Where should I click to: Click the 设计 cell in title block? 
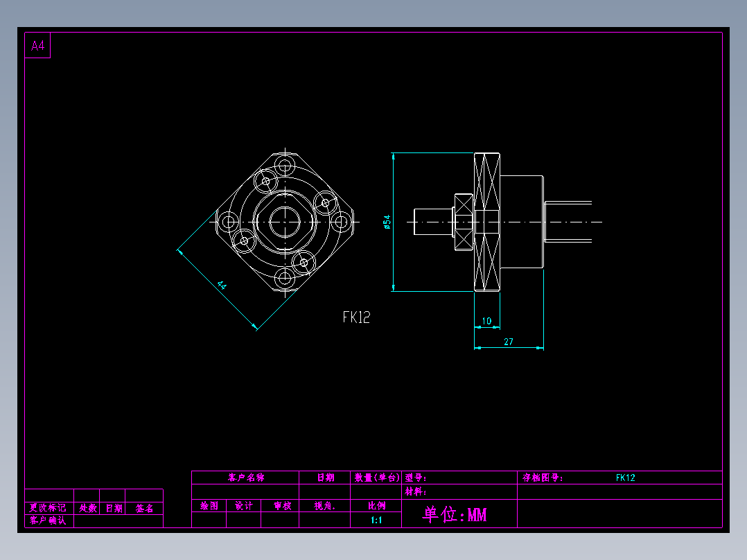pyautogui.click(x=244, y=506)
